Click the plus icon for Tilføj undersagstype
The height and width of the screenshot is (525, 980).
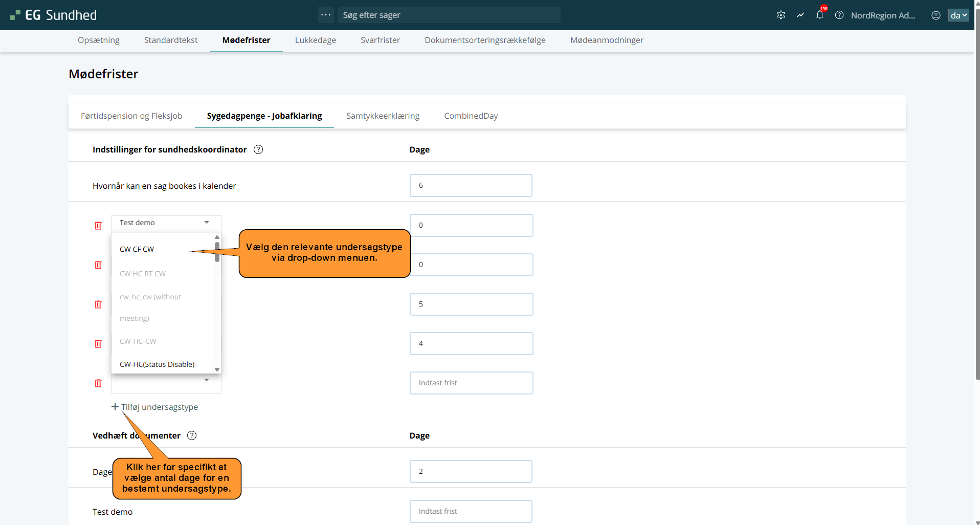click(115, 407)
